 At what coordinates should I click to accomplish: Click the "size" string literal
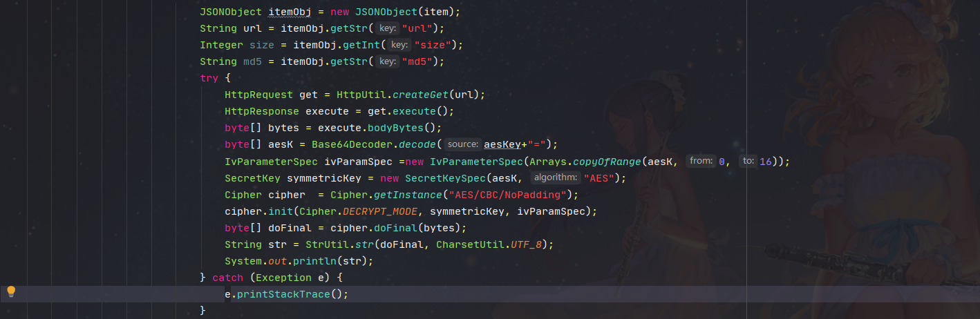pos(433,45)
